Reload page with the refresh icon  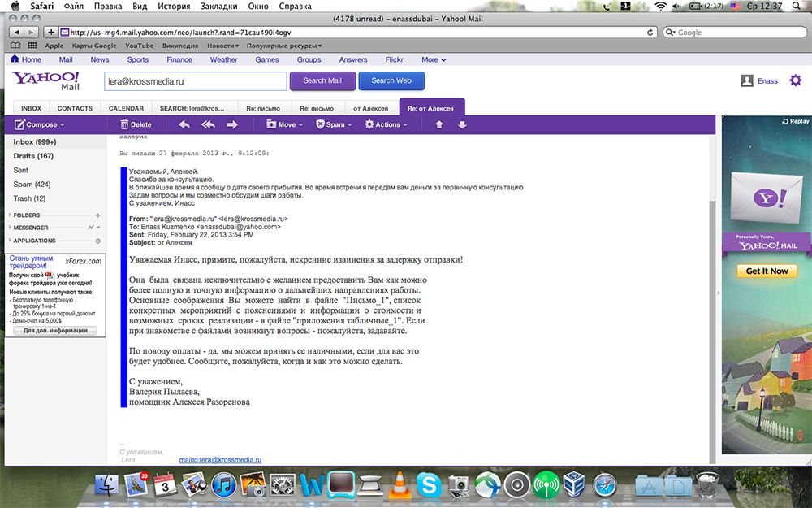click(x=650, y=33)
